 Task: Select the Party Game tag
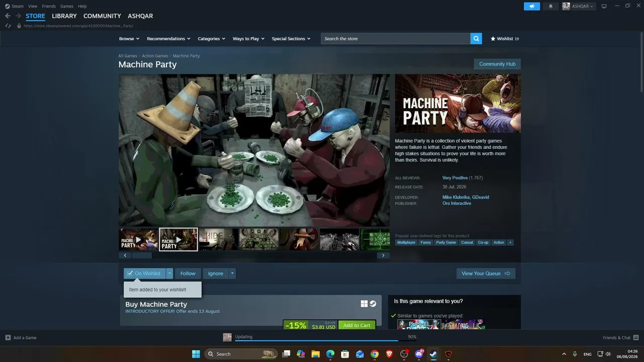tap(446, 242)
